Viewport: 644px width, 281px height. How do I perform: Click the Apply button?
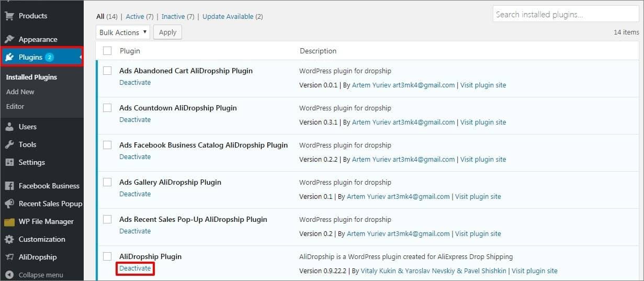(167, 32)
